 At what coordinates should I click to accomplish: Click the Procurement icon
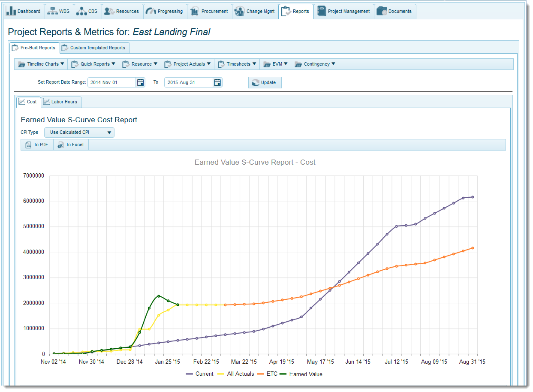click(x=194, y=11)
